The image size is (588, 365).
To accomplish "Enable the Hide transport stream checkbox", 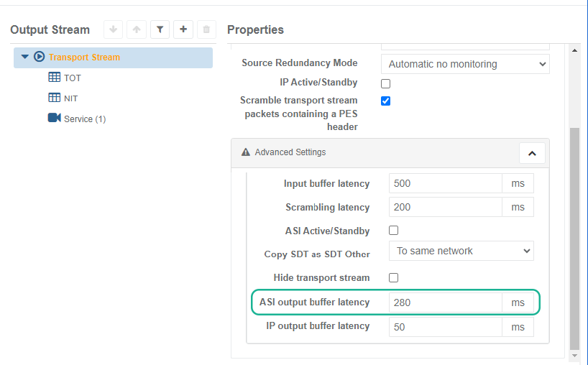I will (393, 277).
